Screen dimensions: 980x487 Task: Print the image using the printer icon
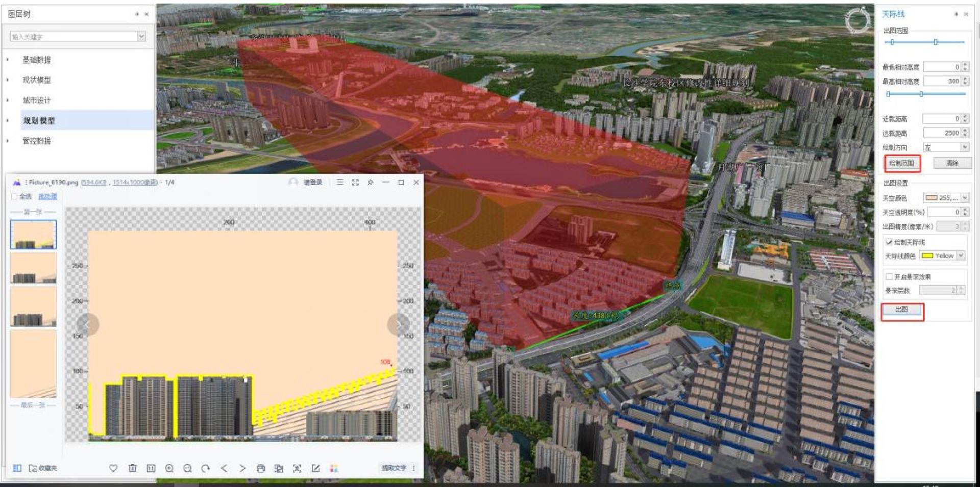click(x=260, y=468)
